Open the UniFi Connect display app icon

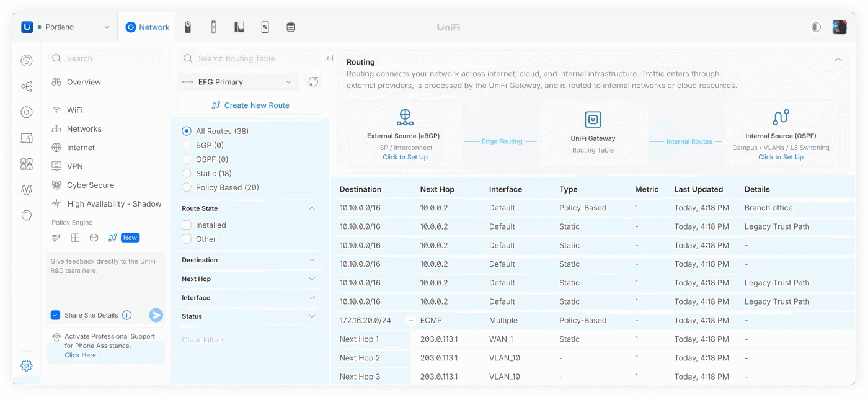click(x=265, y=27)
